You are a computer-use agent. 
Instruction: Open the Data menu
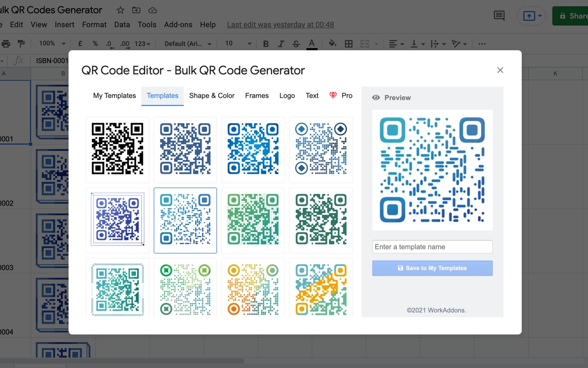coord(122,24)
